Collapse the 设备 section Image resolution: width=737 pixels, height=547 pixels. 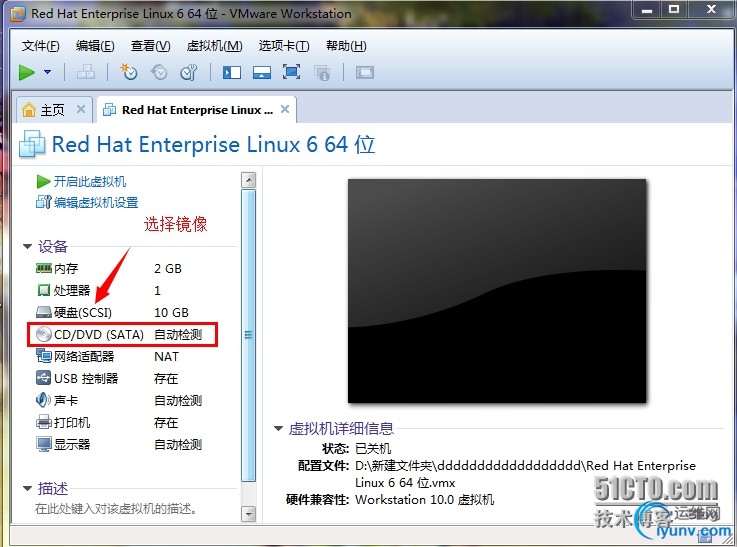[28, 246]
